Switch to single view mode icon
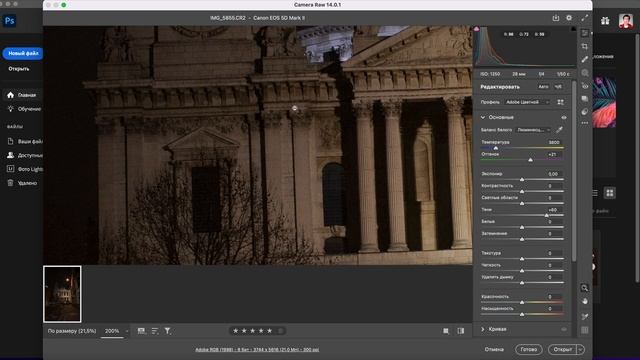 tap(446, 331)
